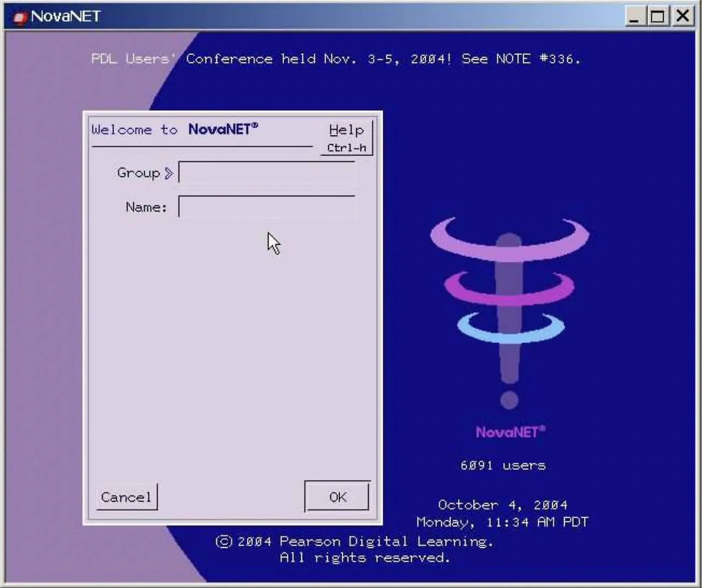Click the arrow marker beside Group
This screenshot has width=702, height=588.
pos(169,173)
